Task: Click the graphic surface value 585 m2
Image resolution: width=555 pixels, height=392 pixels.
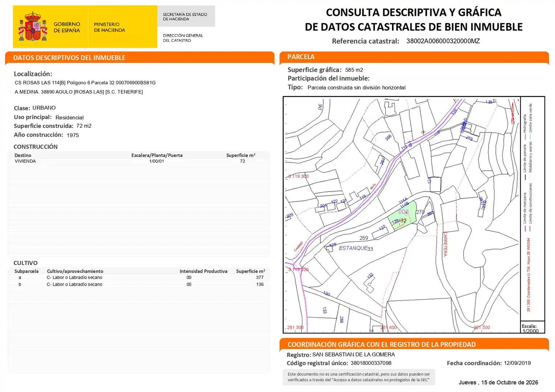Action: pyautogui.click(x=354, y=70)
